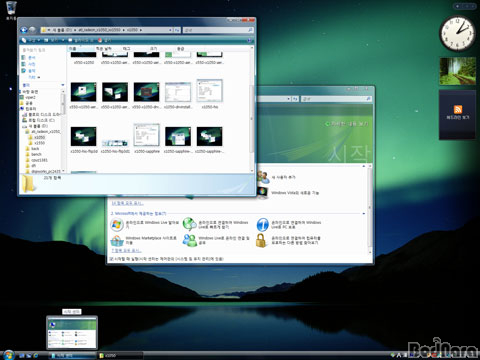Click the first Explorer column header

80,49
